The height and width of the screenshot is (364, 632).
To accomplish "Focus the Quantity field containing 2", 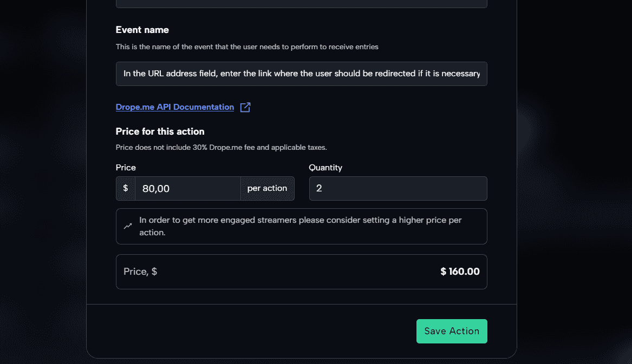I will pyautogui.click(x=398, y=188).
